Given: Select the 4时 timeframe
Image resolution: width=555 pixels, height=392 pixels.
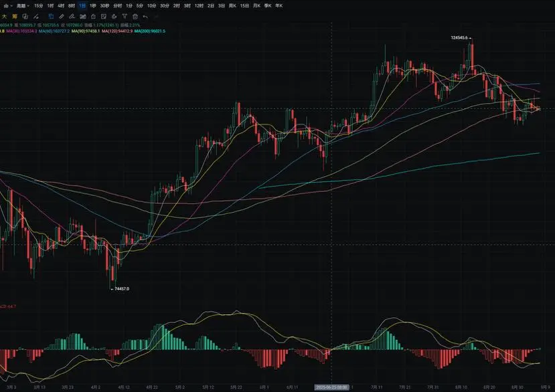Looking at the screenshot, I should point(61,5).
